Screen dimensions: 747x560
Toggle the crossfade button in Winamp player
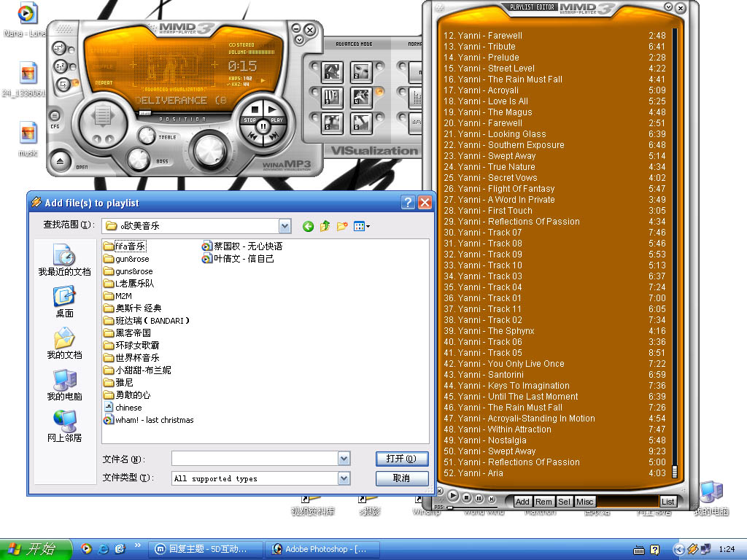pos(59,47)
